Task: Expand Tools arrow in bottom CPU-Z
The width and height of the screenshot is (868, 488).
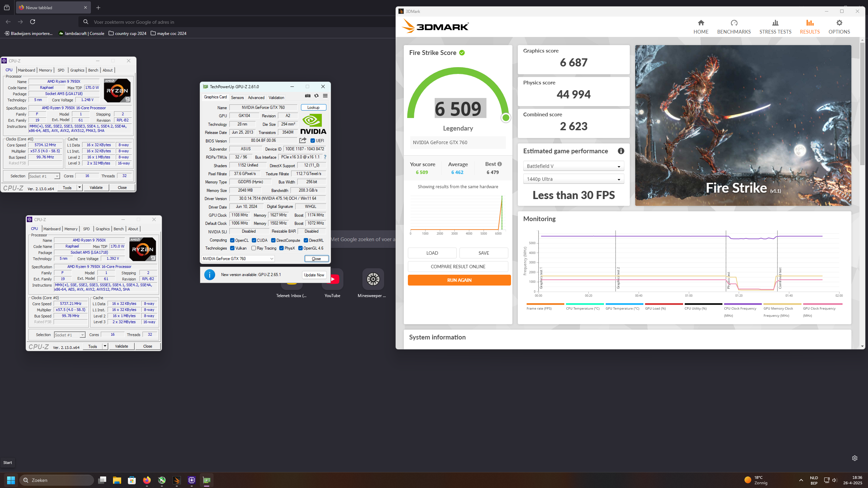Action: [105, 346]
